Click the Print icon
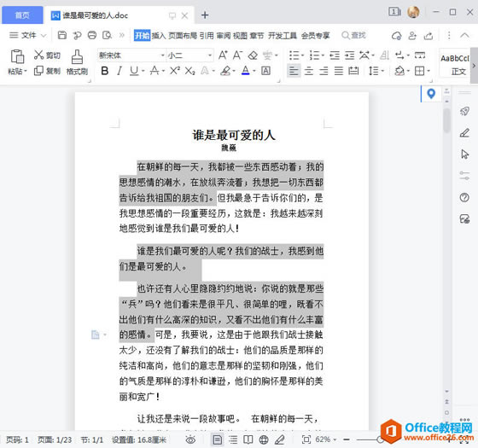Image resolution: width=478 pixels, height=448 pixels. 92,35
